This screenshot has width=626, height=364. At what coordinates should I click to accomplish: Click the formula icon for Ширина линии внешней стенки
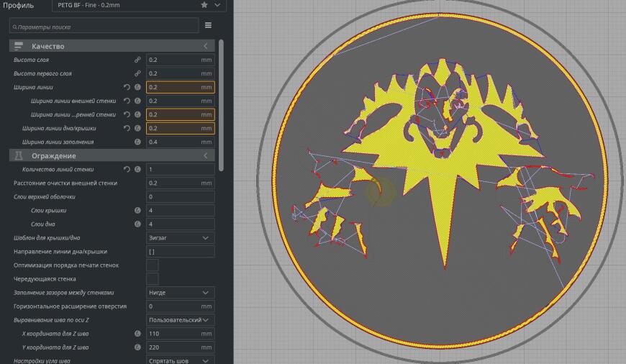pyautogui.click(x=137, y=101)
